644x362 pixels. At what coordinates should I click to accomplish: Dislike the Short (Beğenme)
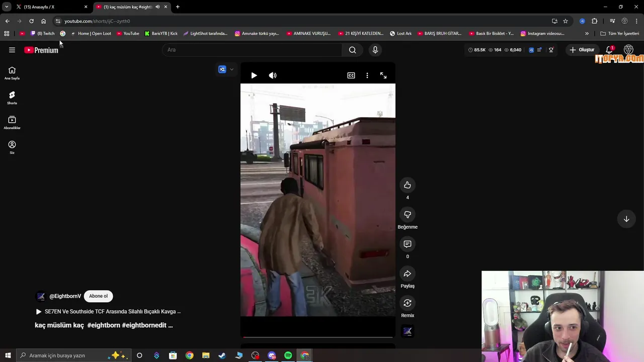point(408,215)
